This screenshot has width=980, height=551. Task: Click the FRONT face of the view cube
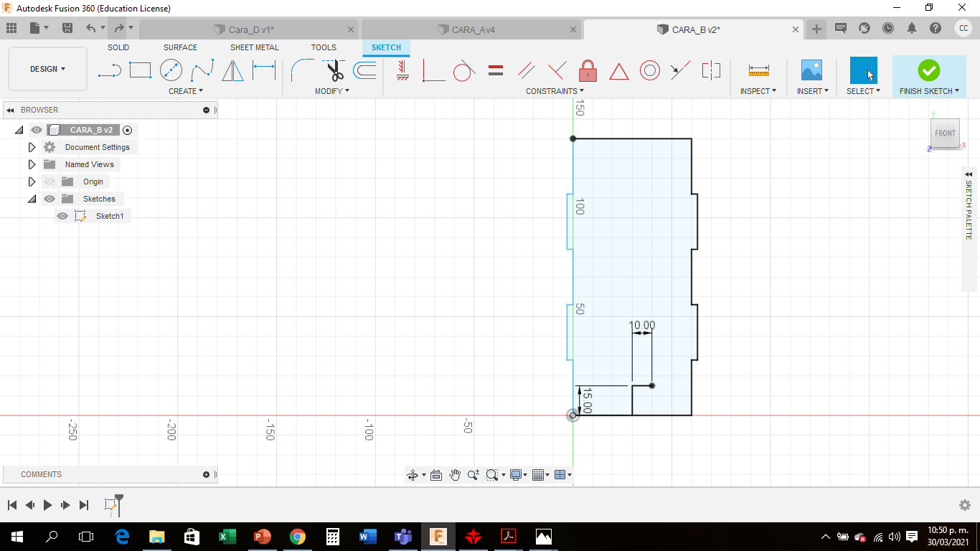[x=945, y=133]
